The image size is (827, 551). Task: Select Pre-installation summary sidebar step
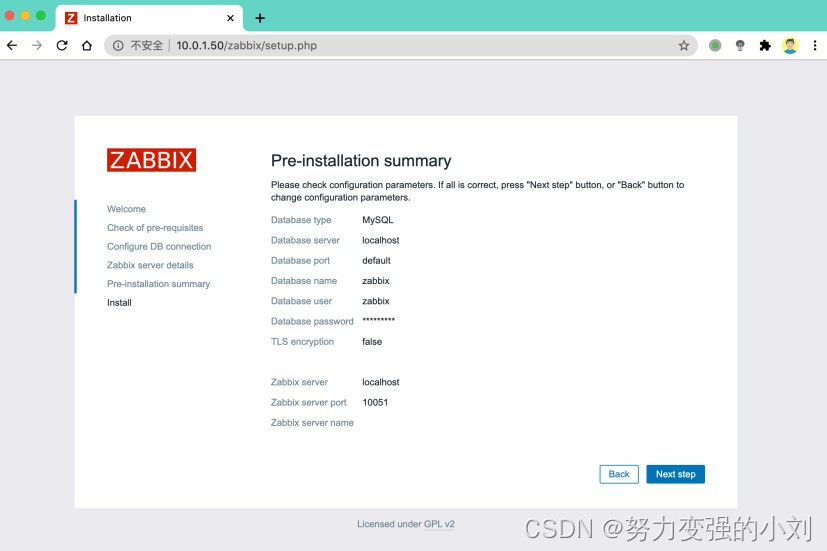pos(158,284)
